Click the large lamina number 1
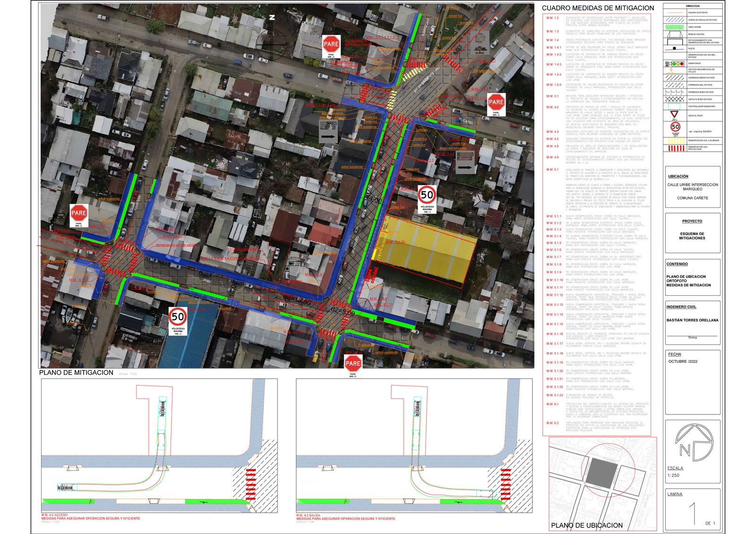The width and height of the screenshot is (756, 534). [693, 514]
